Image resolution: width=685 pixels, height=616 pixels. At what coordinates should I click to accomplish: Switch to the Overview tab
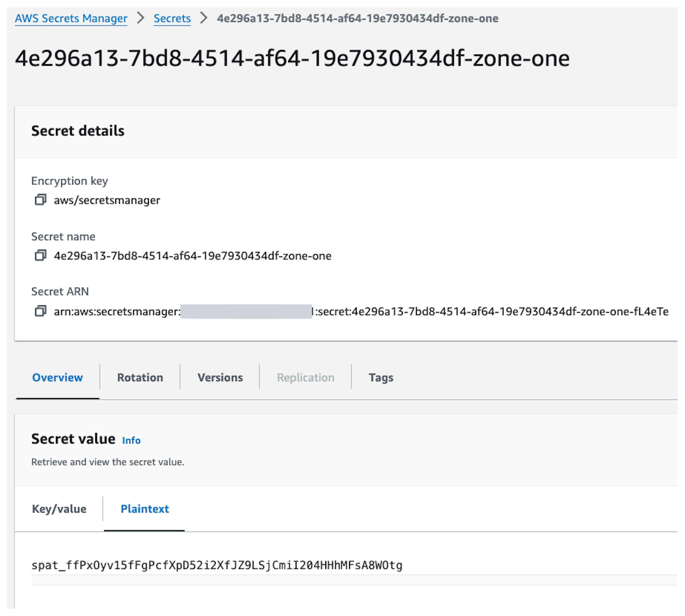57,377
